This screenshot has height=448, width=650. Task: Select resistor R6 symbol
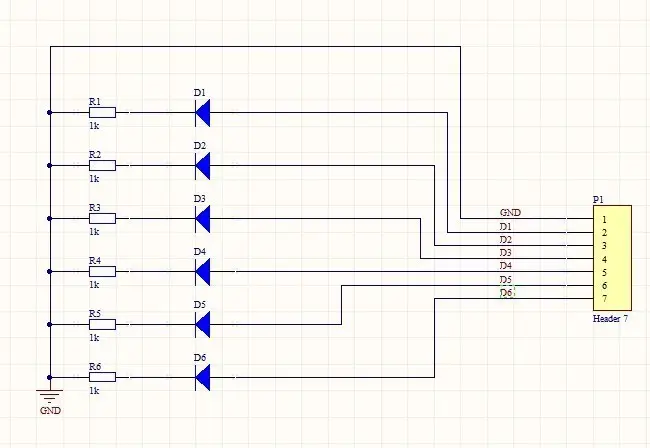coord(102,377)
